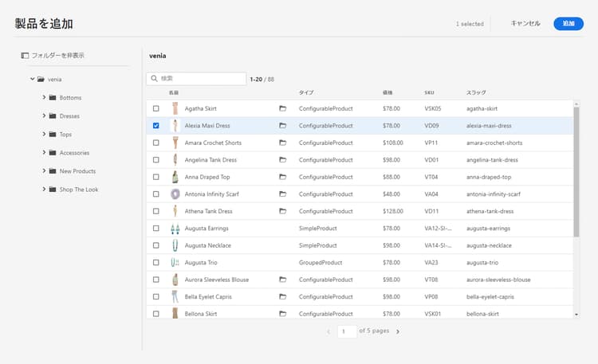The width and height of the screenshot is (598, 364).
Task: Select New Products folder in tree
Action: 77,171
